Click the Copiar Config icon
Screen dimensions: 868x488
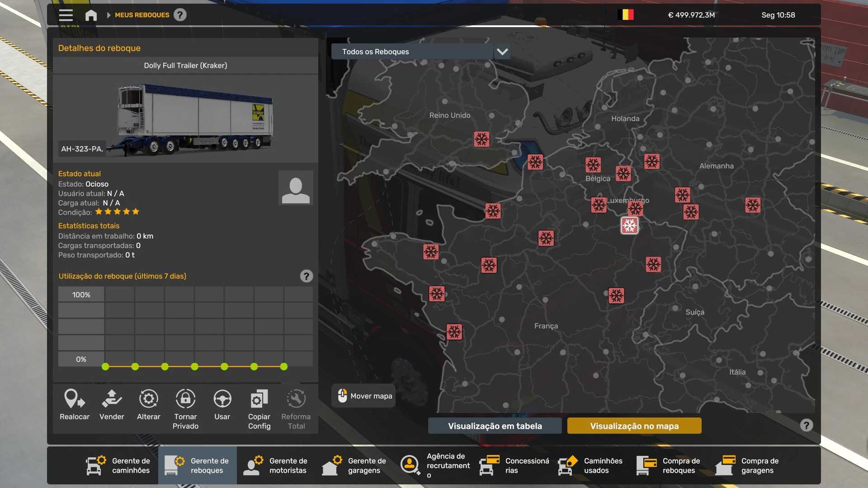point(259,399)
